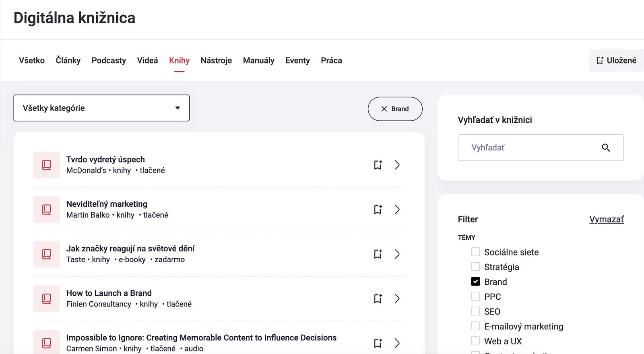
Task: Click the 'Finien Consultancy' author text
Action: click(x=99, y=305)
